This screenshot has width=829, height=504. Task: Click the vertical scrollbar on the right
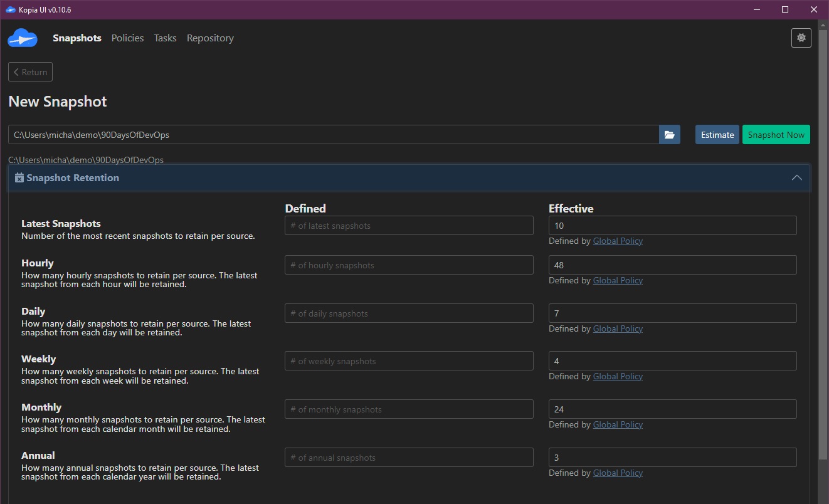point(823,251)
